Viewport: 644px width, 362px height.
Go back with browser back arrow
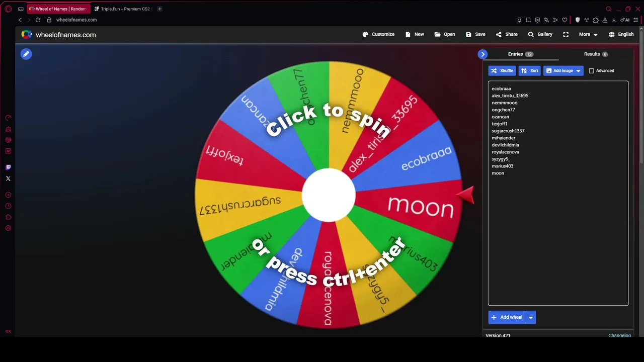click(20, 20)
